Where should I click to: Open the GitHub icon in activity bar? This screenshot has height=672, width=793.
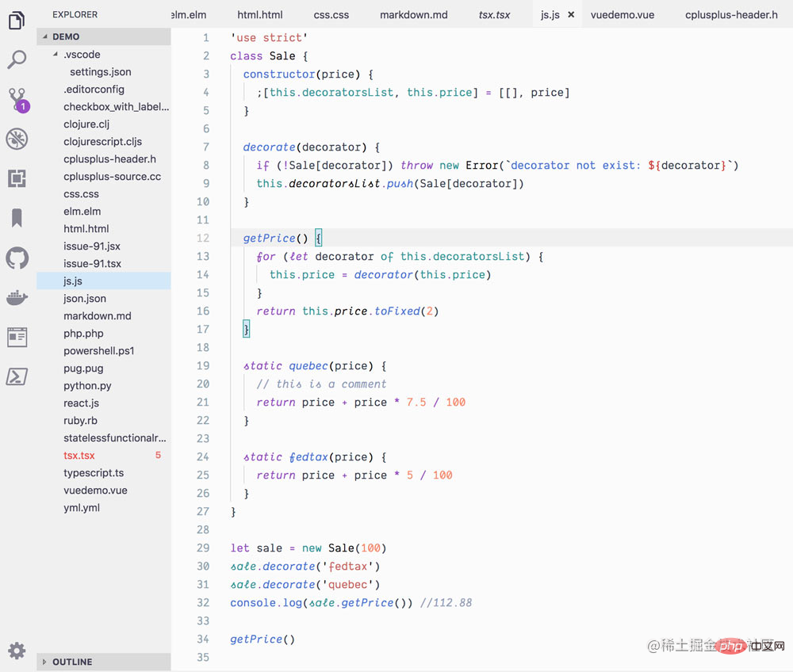(17, 258)
